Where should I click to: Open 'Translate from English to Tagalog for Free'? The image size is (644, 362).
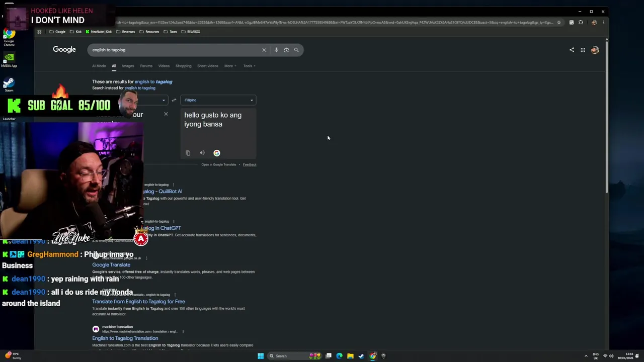[x=138, y=301]
